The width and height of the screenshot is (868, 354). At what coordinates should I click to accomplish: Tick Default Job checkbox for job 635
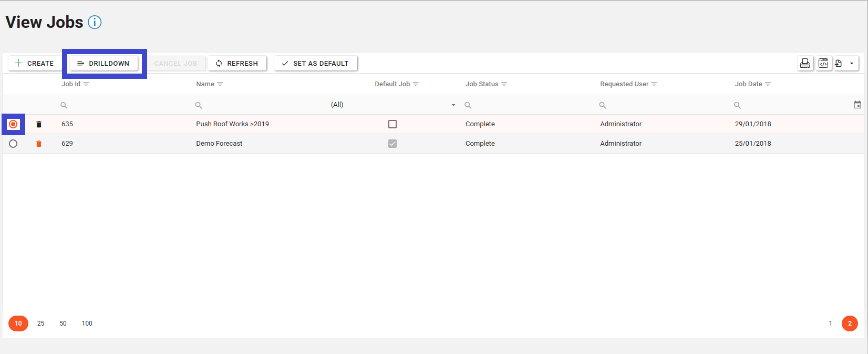click(x=392, y=124)
